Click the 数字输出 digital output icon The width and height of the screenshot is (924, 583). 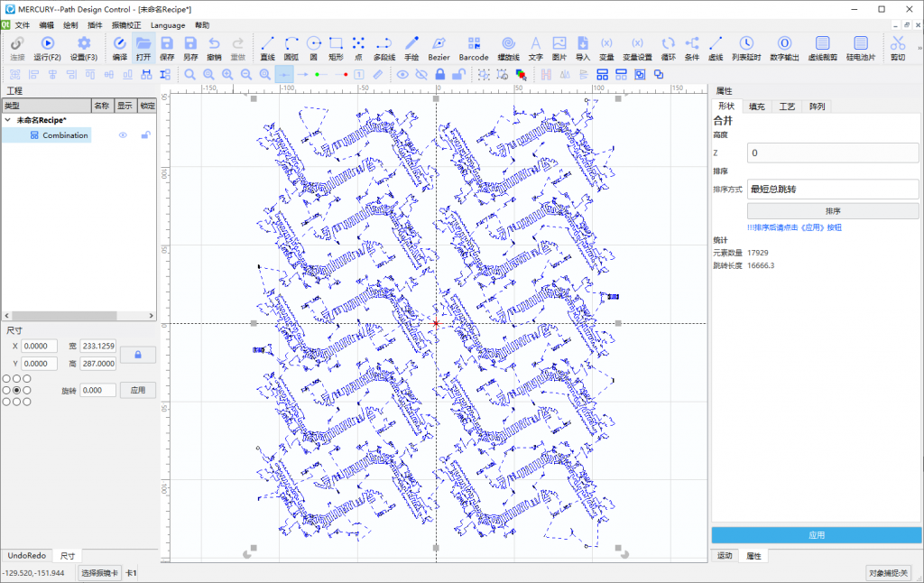pos(784,43)
